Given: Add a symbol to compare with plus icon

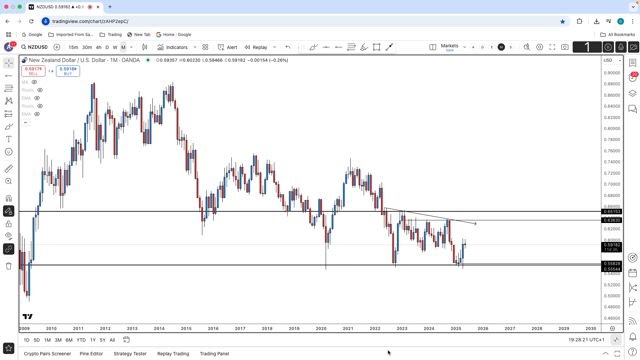Looking at the screenshot, I should click(x=57, y=47).
